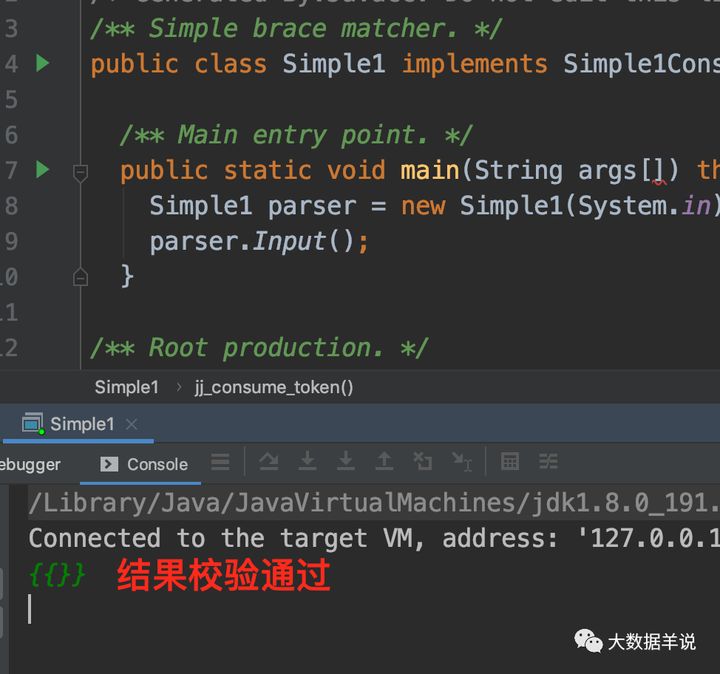Click the JDK path line in console

tap(374, 503)
